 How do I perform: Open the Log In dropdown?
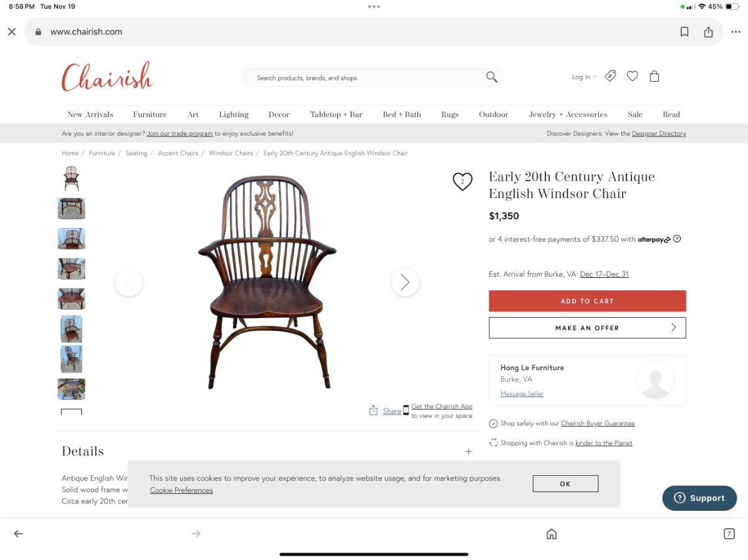pos(584,77)
